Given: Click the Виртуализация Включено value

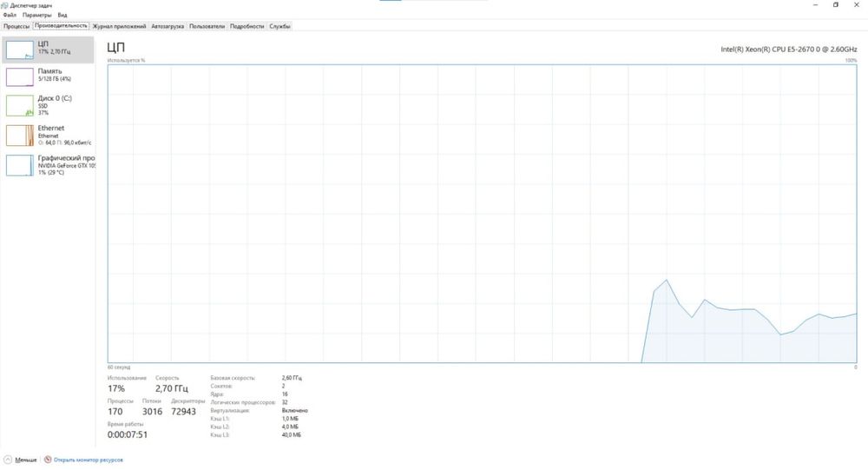Looking at the screenshot, I should [294, 411].
